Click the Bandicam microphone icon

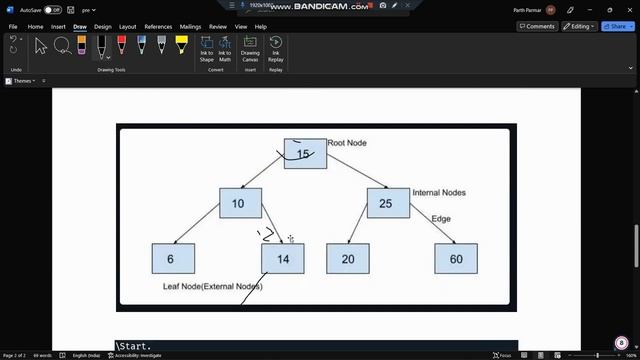point(242,5)
